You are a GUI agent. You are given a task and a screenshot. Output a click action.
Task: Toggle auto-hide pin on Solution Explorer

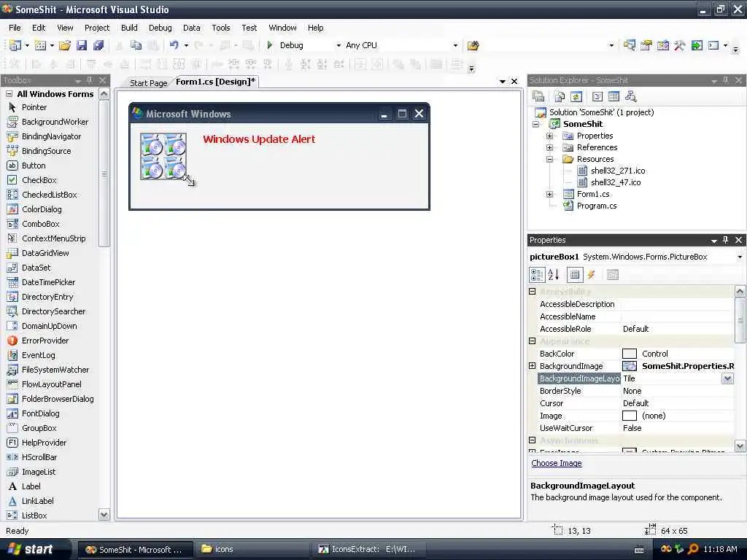(x=726, y=80)
